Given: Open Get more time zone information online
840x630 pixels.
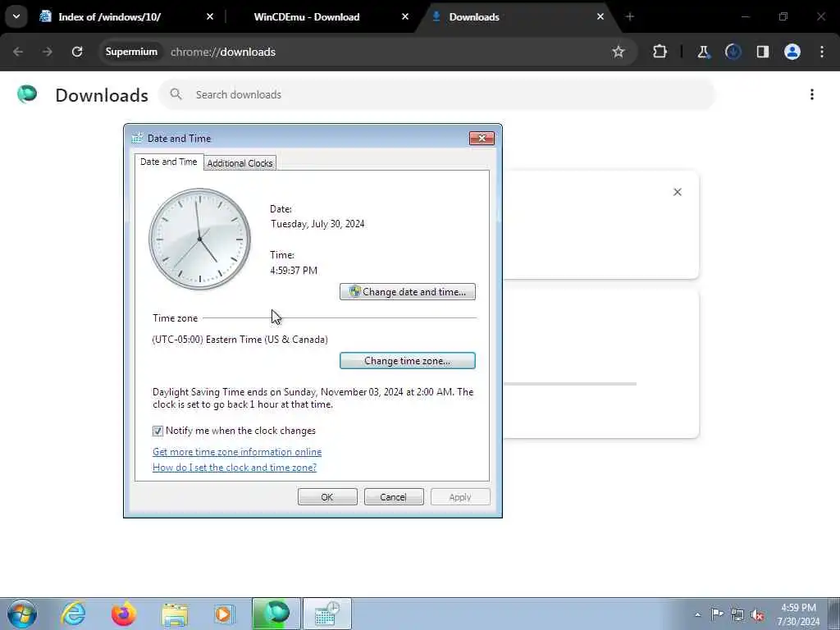Looking at the screenshot, I should pyautogui.click(x=237, y=452).
